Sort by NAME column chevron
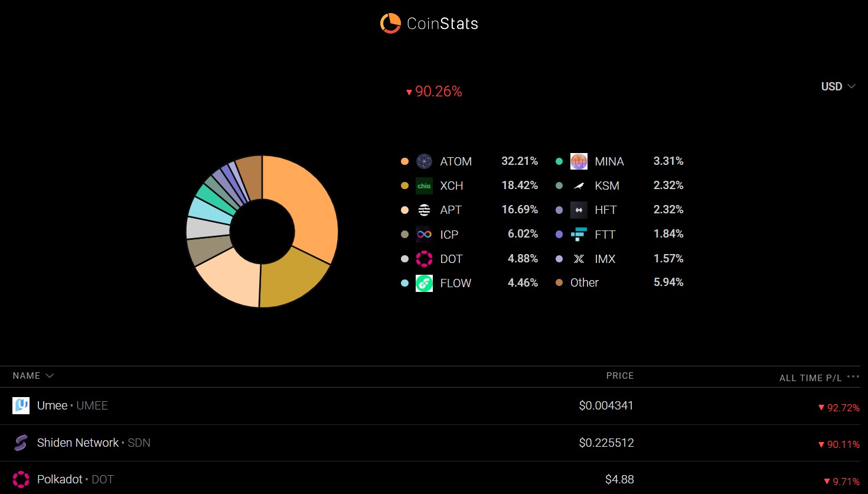The image size is (868, 494). (50, 376)
